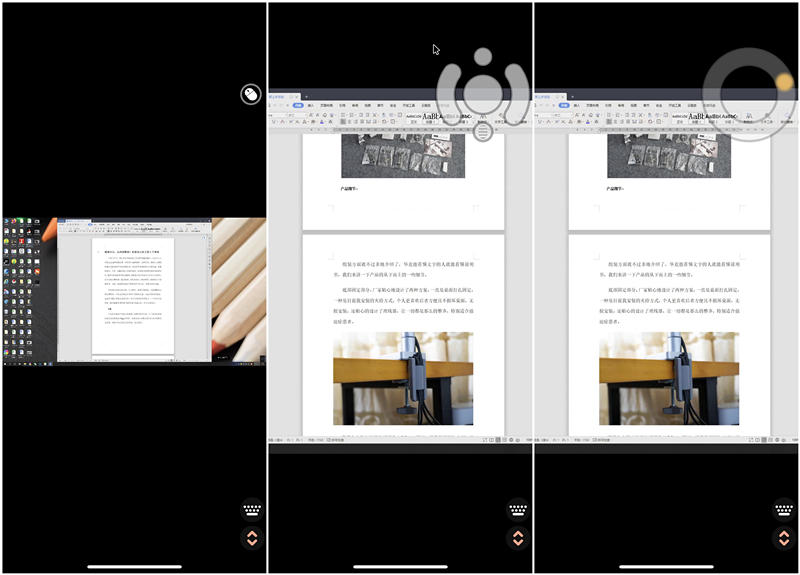The width and height of the screenshot is (800, 575).
Task: Select the highlighted Home tab in right panel
Action: (564, 105)
